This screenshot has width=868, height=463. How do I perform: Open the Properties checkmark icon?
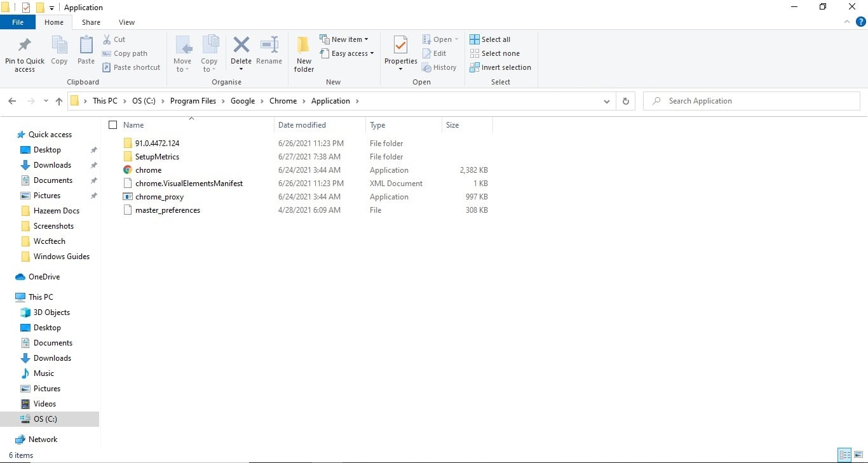[400, 45]
